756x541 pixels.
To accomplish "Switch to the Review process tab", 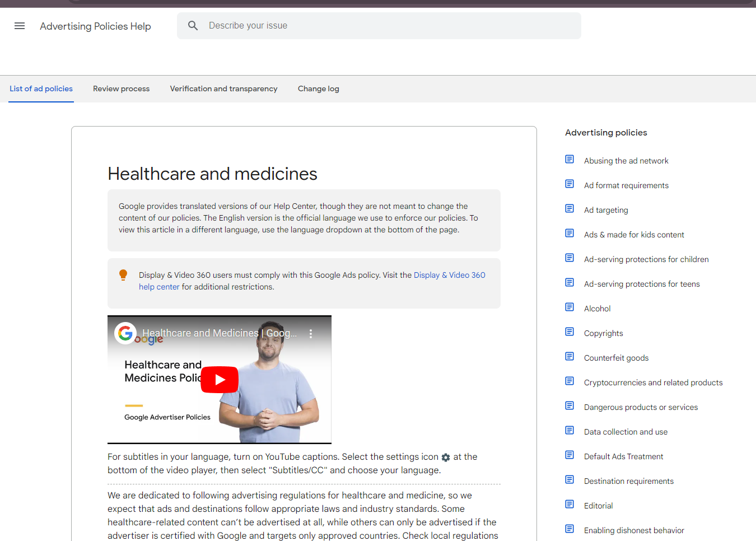I will pos(121,88).
